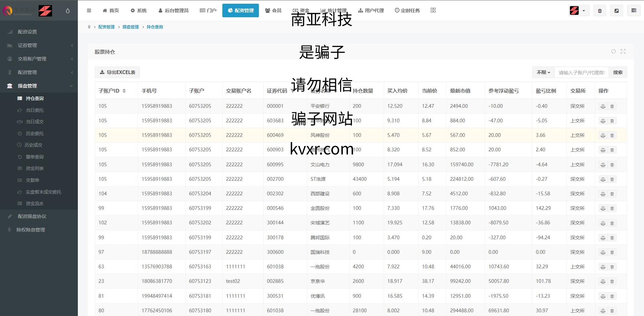This screenshot has height=316, width=644.
Task: Focus the 子账户/代理商 search input
Action: tap(582, 72)
